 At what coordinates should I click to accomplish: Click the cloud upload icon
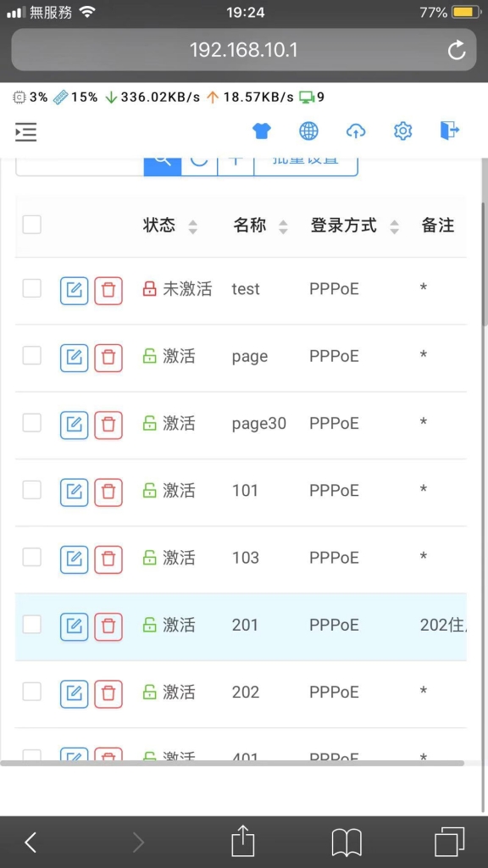click(x=356, y=131)
